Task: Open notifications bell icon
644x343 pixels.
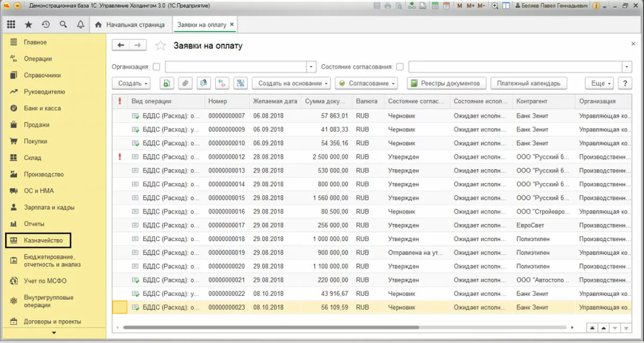Action: [80, 25]
